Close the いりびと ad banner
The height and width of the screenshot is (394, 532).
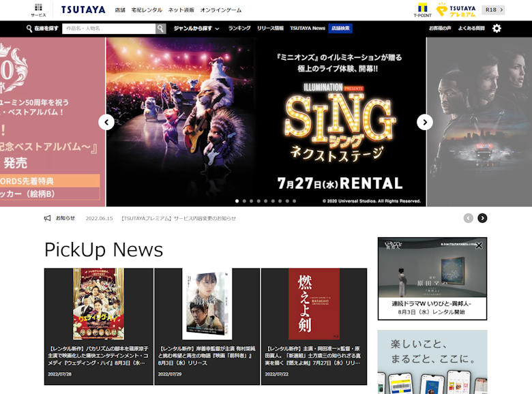click(479, 245)
